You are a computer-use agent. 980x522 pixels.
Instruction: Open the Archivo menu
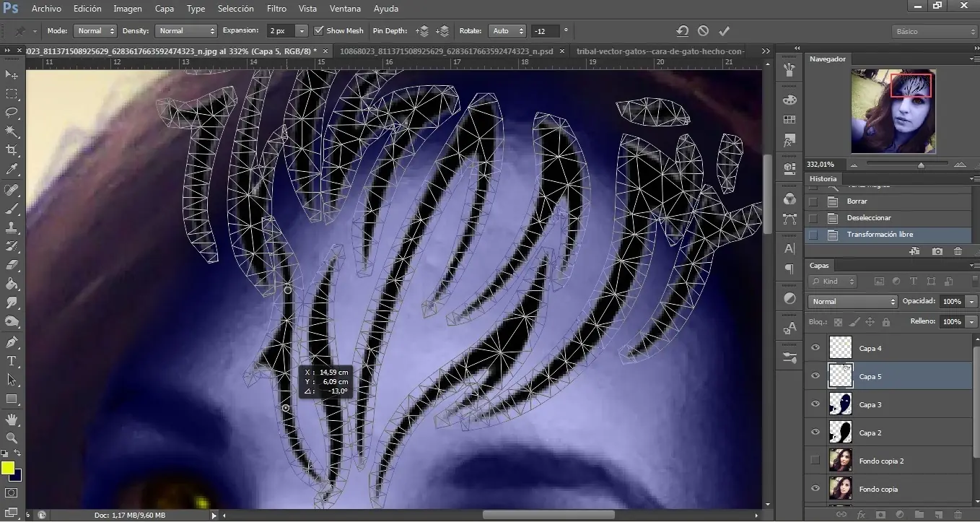click(46, 9)
